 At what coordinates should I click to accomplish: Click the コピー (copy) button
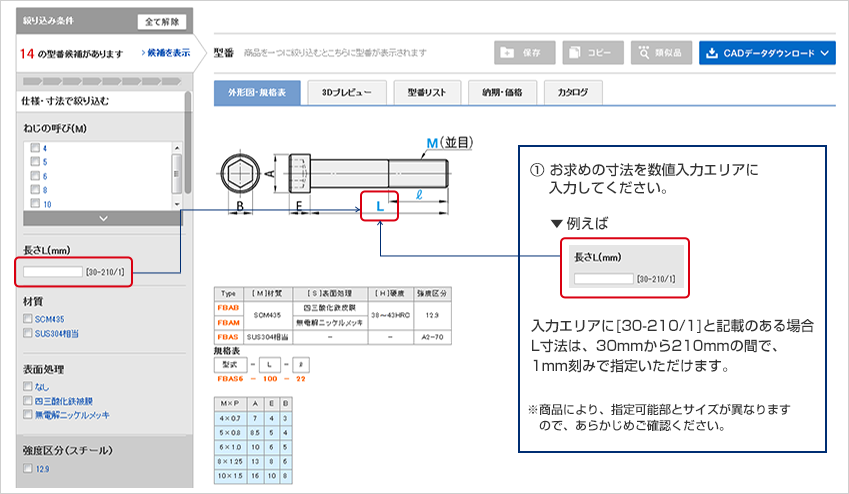593,53
